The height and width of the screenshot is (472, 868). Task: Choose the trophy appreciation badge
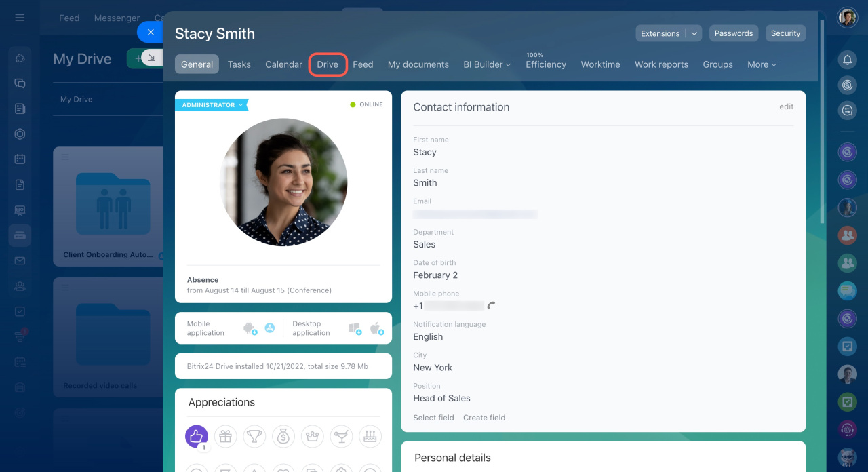[254, 436]
